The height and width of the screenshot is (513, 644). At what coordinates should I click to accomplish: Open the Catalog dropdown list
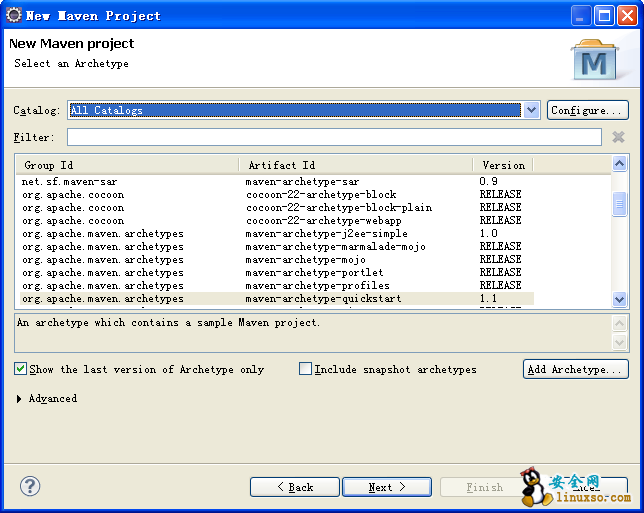click(531, 110)
